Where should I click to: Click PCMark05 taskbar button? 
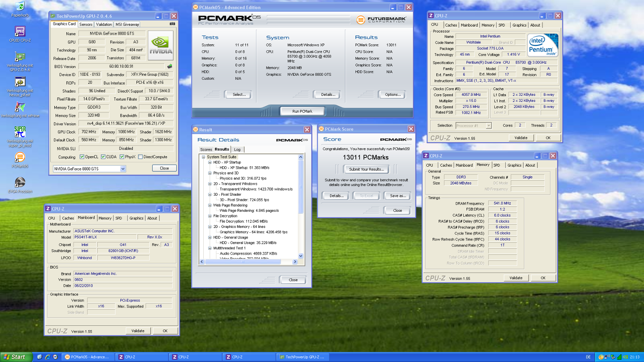(x=87, y=357)
